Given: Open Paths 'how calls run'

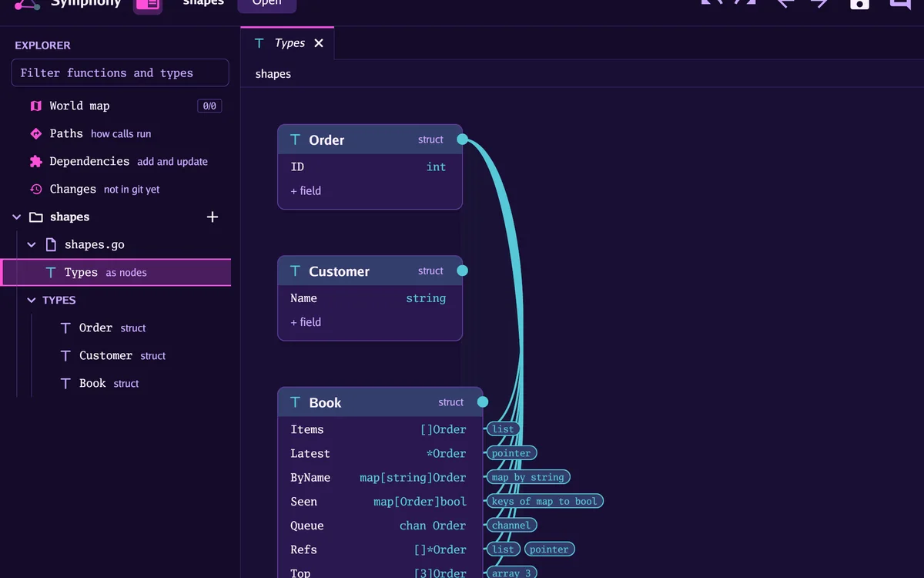Looking at the screenshot, I should pyautogui.click(x=115, y=133).
